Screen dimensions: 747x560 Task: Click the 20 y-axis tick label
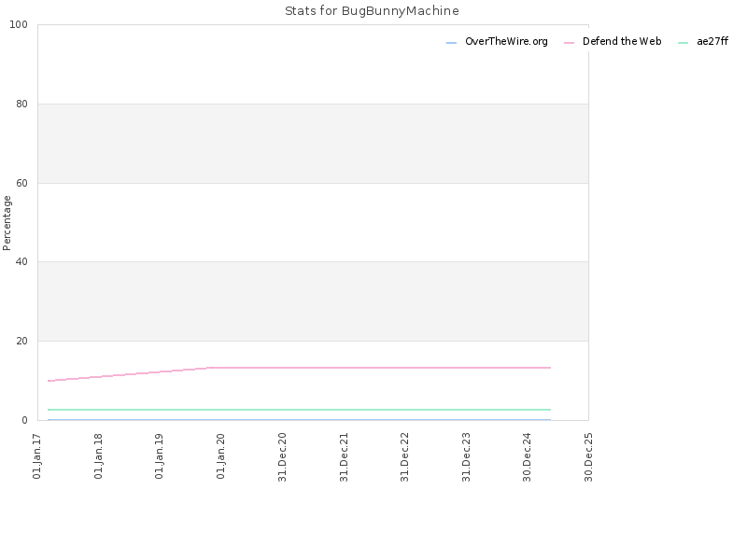point(21,341)
